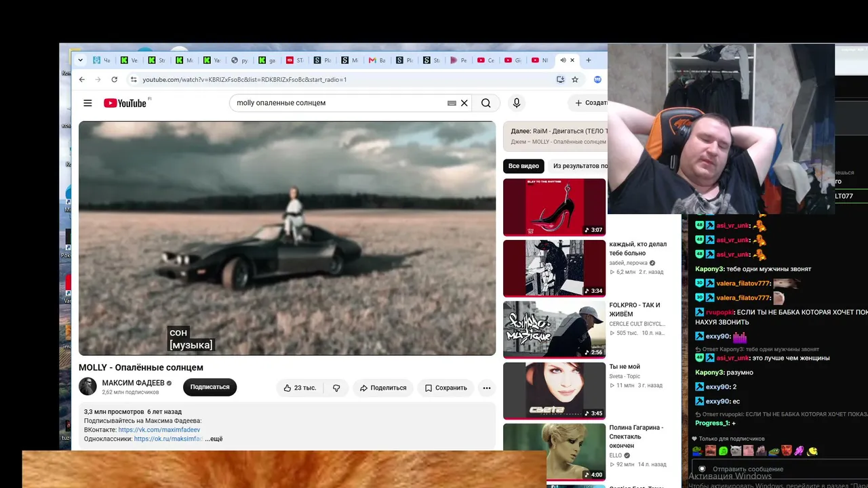868x488 pixels.
Task: Open 'Полина Гагарина - Спектакль окончен' title
Action: click(x=636, y=436)
